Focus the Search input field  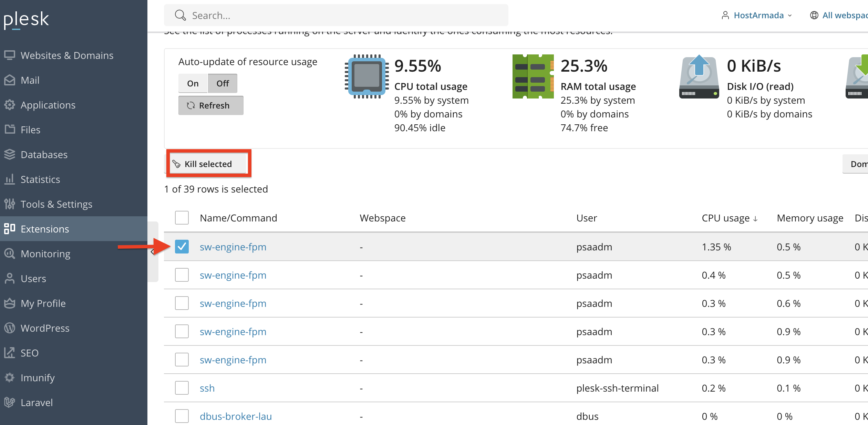pyautogui.click(x=336, y=15)
